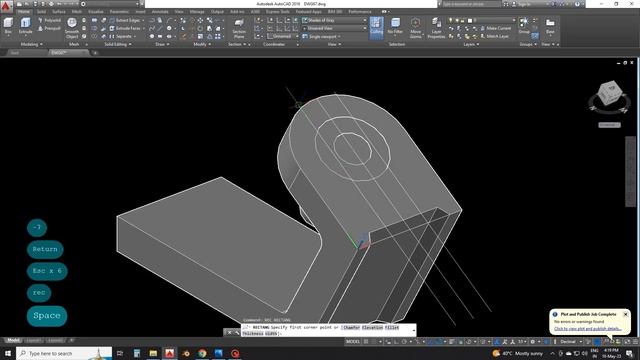Click the Elevation option in the command line

[372, 328]
